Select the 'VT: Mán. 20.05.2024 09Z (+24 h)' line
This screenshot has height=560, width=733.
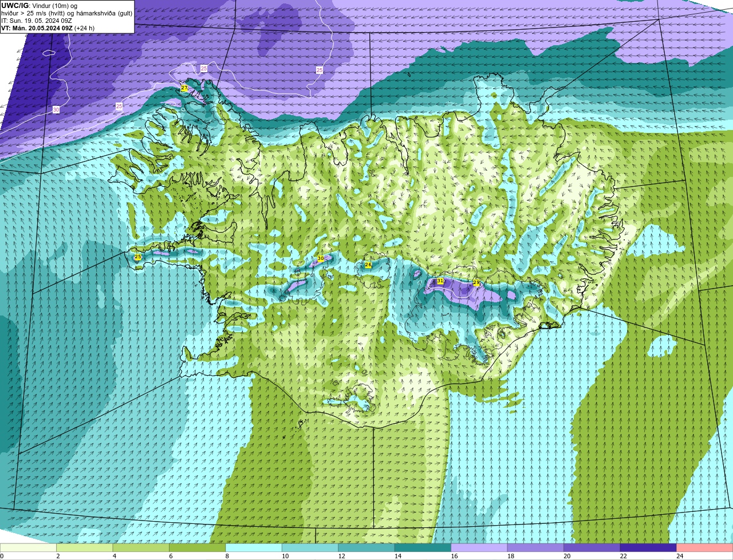pos(48,27)
